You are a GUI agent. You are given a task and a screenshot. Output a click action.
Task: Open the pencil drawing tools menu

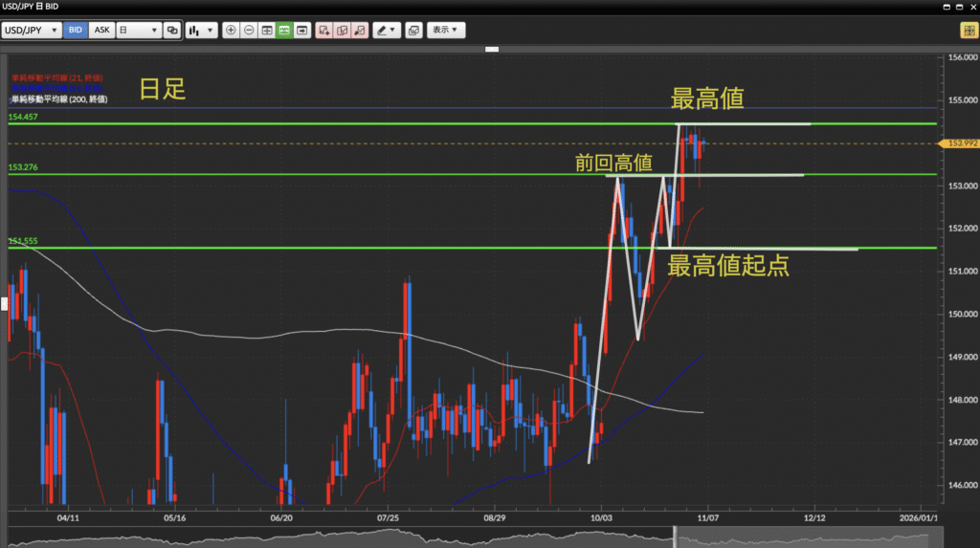pos(387,31)
